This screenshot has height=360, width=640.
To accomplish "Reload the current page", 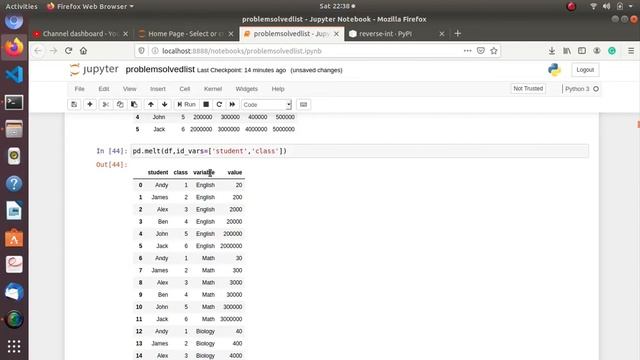I will pos(69,51).
